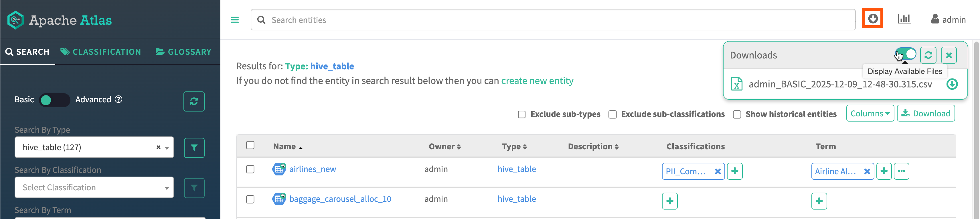Viewport: 980px width, 219px height.
Task: Refresh the Downloads panel list
Action: click(928, 55)
